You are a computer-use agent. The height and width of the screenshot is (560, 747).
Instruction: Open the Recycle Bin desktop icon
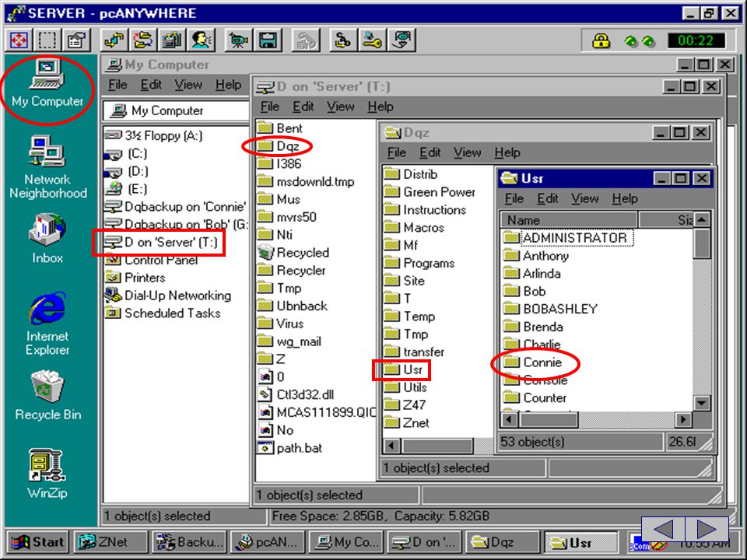47,395
